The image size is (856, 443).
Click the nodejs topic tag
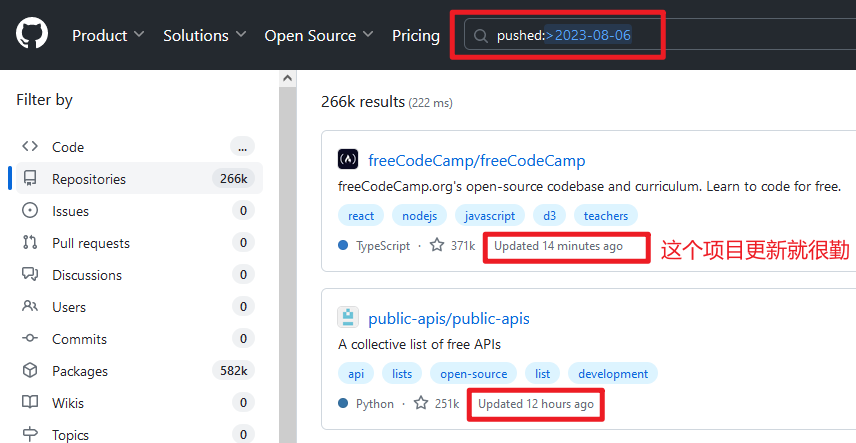point(419,216)
